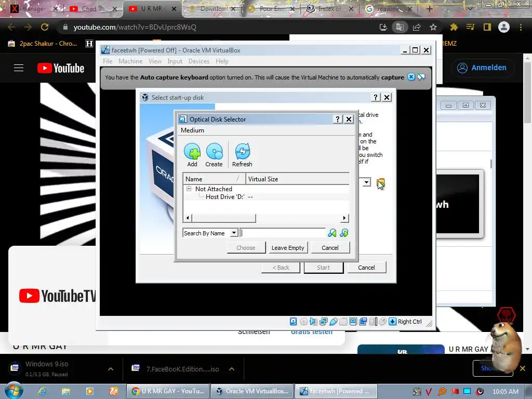The image size is (532, 399).
Task: Expand options for Windows 9.iso download
Action: 111,369
